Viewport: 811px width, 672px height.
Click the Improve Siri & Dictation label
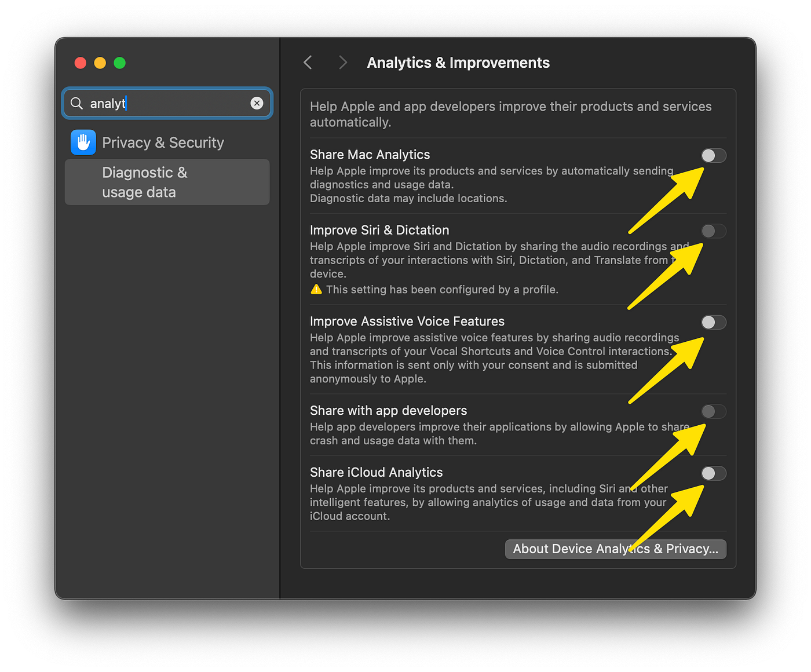point(379,230)
